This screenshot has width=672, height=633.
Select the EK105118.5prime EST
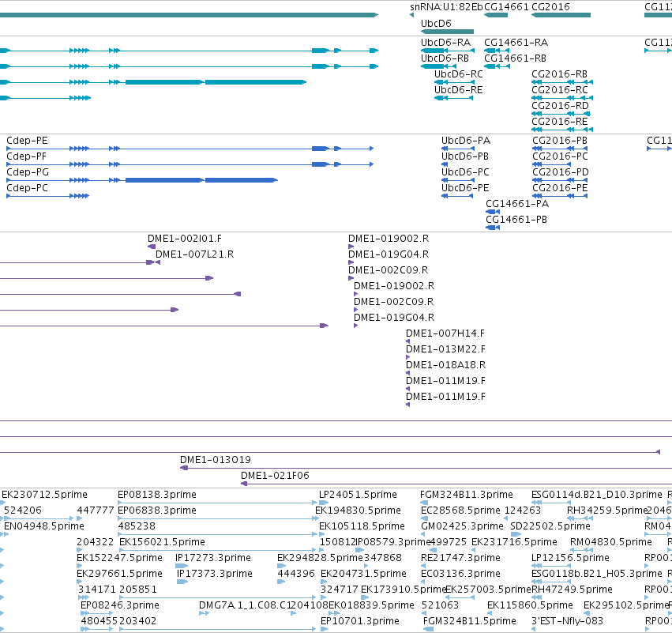[x=362, y=526]
